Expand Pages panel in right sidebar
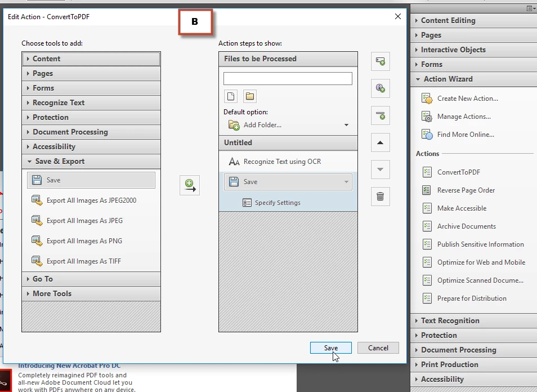The height and width of the screenshot is (392, 537). (473, 35)
